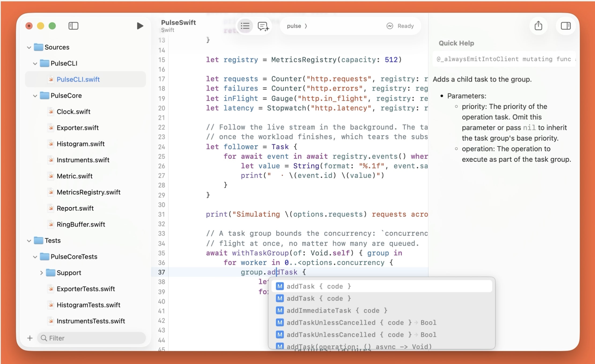Click the share button in toolbar
This screenshot has height=364, width=595.
(x=538, y=26)
